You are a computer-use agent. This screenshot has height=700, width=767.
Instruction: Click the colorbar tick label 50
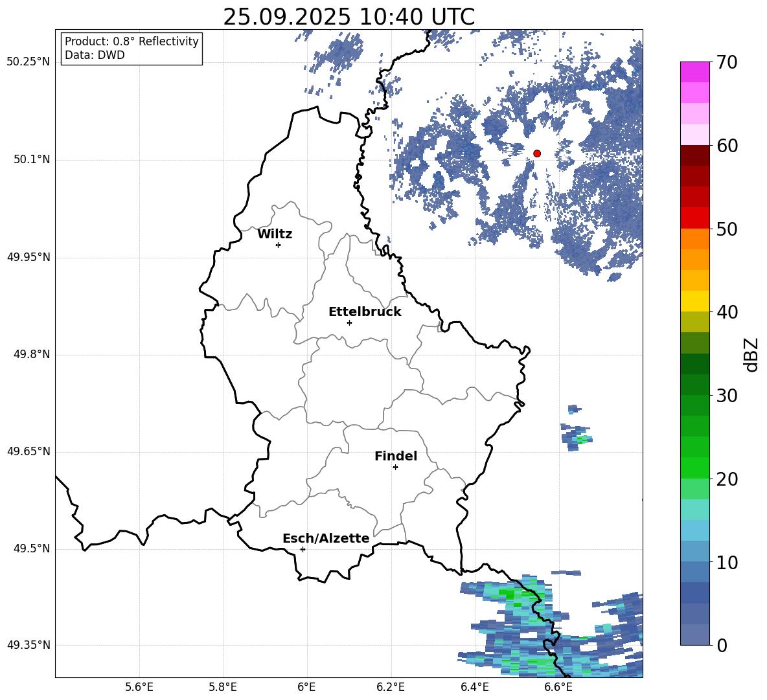tap(727, 229)
